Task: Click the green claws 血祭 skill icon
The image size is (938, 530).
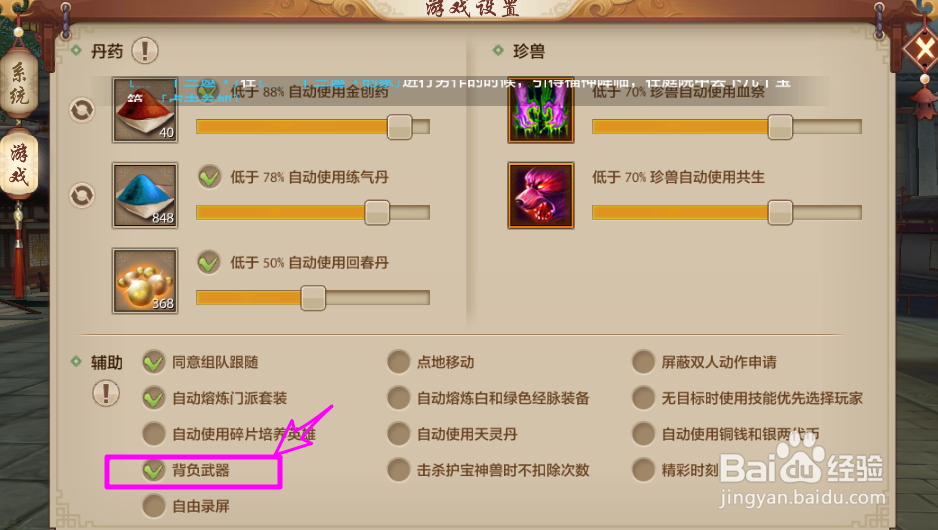Action: click(x=541, y=110)
